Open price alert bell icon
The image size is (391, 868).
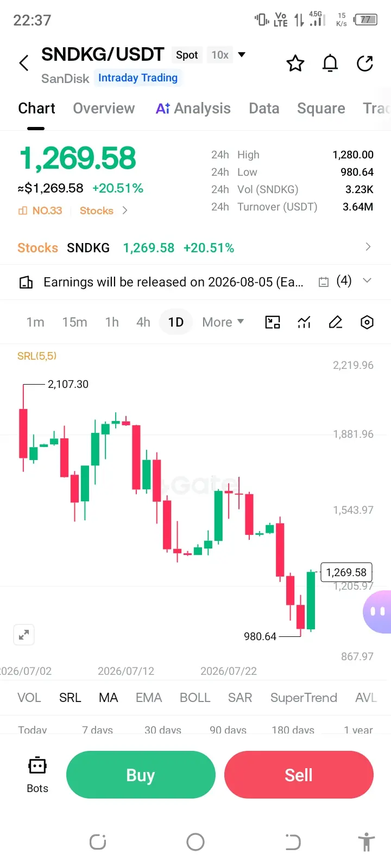click(x=330, y=63)
